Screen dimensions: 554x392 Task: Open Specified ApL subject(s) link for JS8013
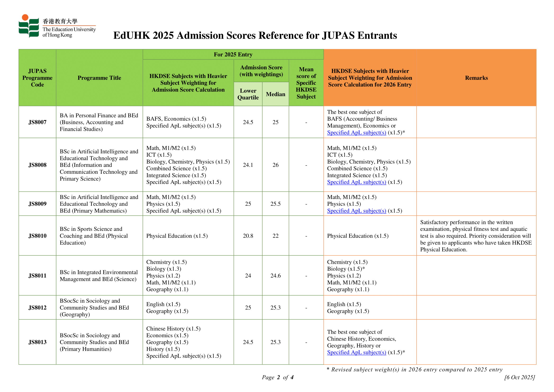tap(356, 352)
